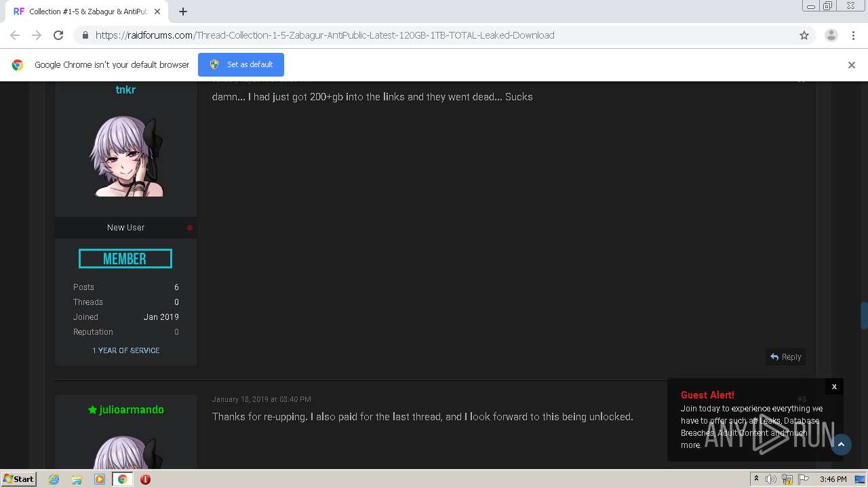
Task: Reload the raidforums page
Action: (58, 35)
